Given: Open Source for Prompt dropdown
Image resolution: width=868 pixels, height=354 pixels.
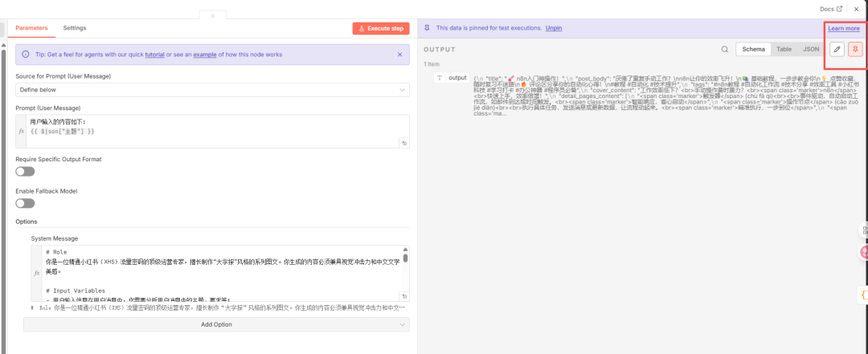Looking at the screenshot, I should click(212, 90).
